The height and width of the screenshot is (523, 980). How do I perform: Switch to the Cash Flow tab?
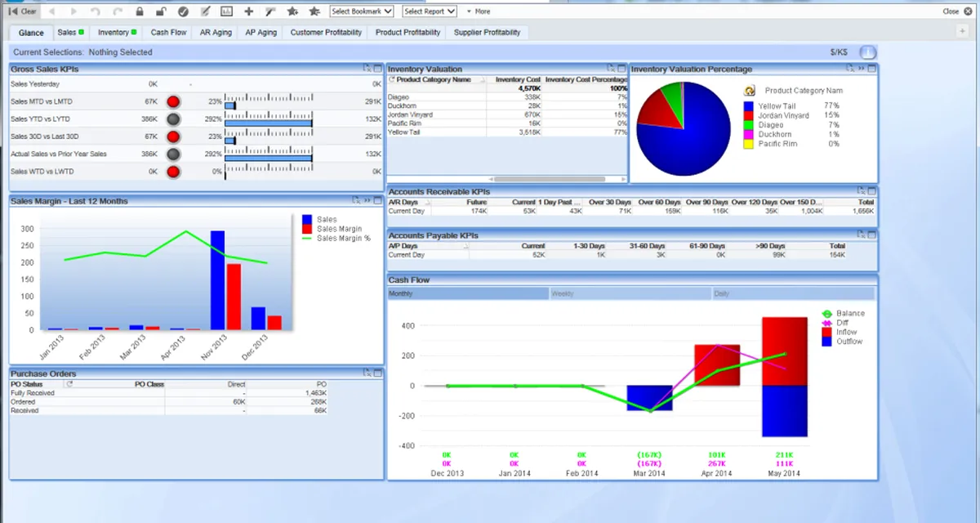click(x=168, y=33)
